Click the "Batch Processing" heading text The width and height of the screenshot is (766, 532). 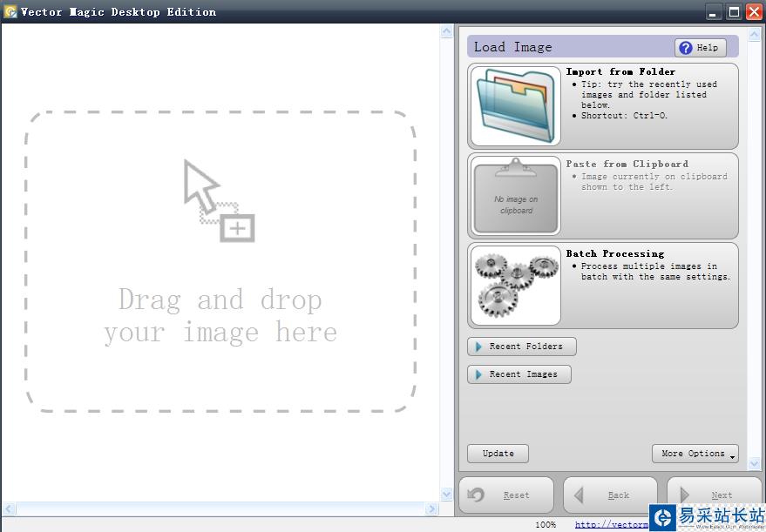615,253
